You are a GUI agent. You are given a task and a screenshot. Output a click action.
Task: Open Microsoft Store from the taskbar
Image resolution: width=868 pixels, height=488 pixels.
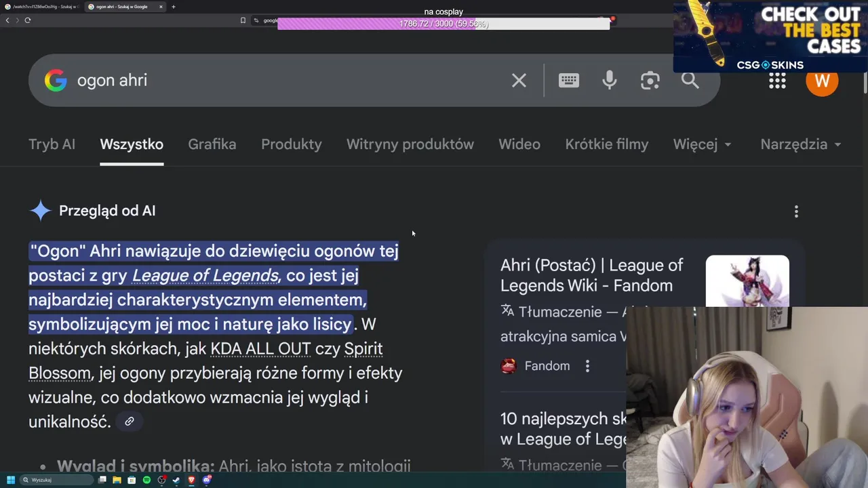click(x=132, y=480)
